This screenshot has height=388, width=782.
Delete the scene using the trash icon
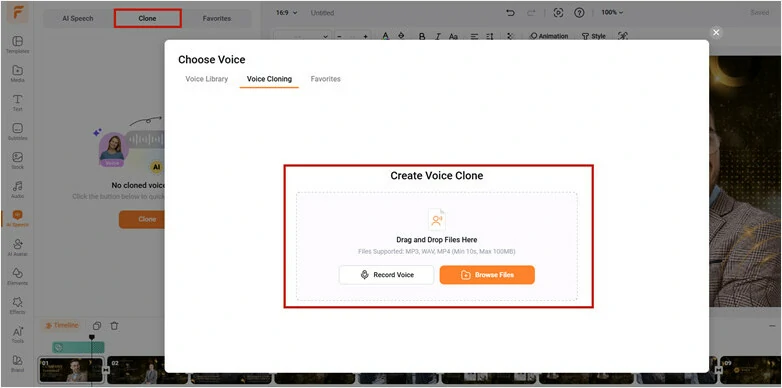click(114, 326)
